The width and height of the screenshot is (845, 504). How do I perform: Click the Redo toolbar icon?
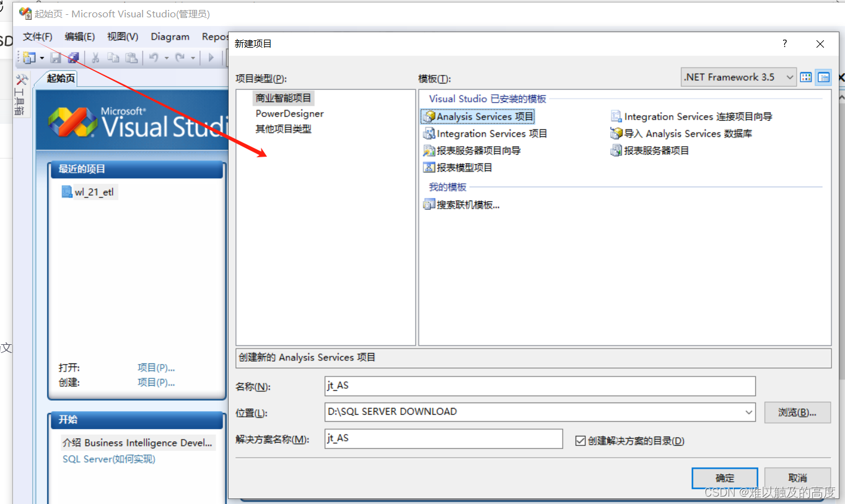(x=180, y=58)
